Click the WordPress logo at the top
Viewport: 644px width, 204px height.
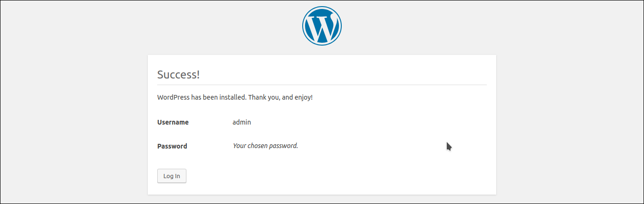tap(322, 26)
